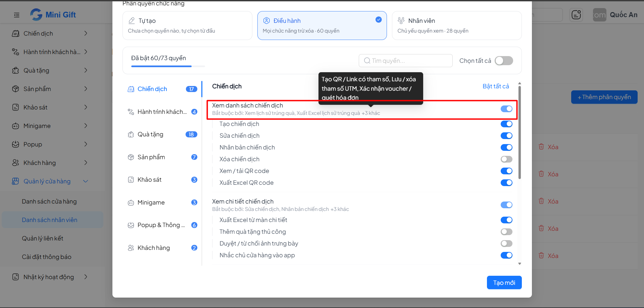644x308 pixels.
Task: Click the Khách hàng category icon in dialog
Action: [x=131, y=248]
